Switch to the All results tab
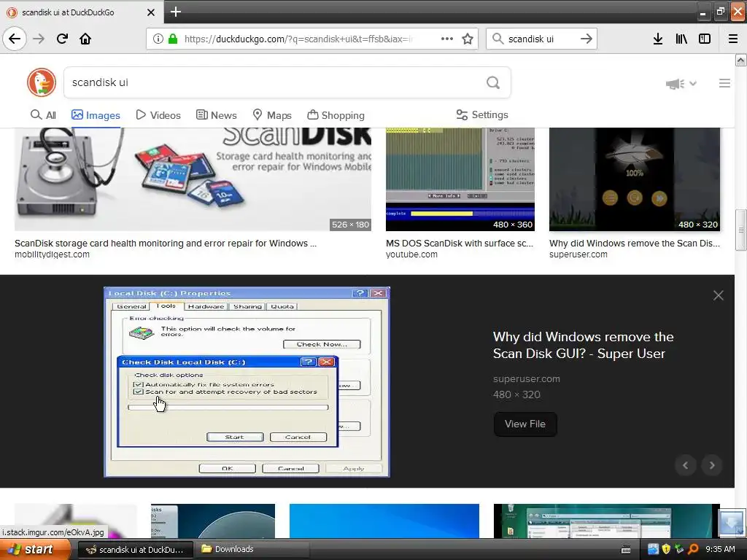 (43, 115)
